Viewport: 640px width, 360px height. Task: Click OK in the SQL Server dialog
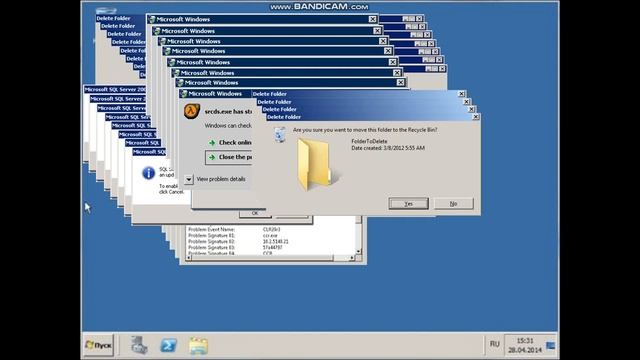point(255,213)
